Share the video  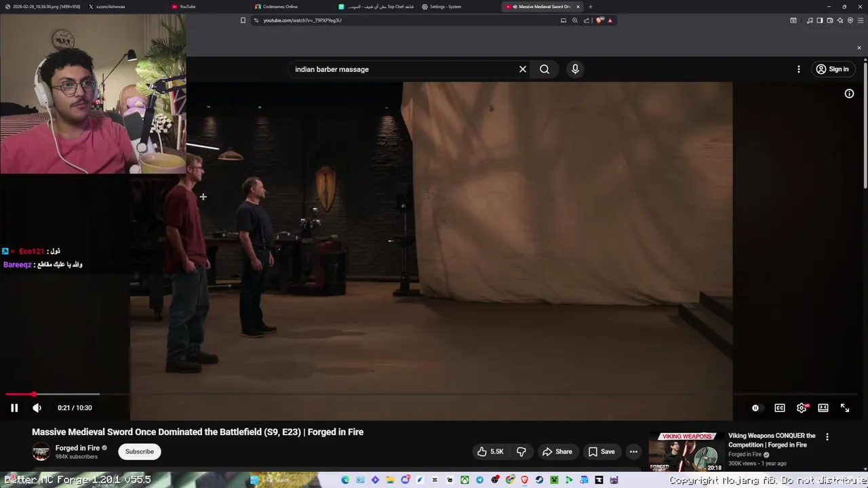click(557, 451)
